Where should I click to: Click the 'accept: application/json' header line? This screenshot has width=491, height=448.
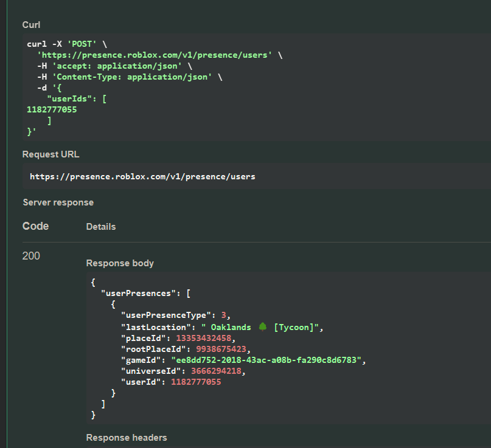click(x=114, y=66)
